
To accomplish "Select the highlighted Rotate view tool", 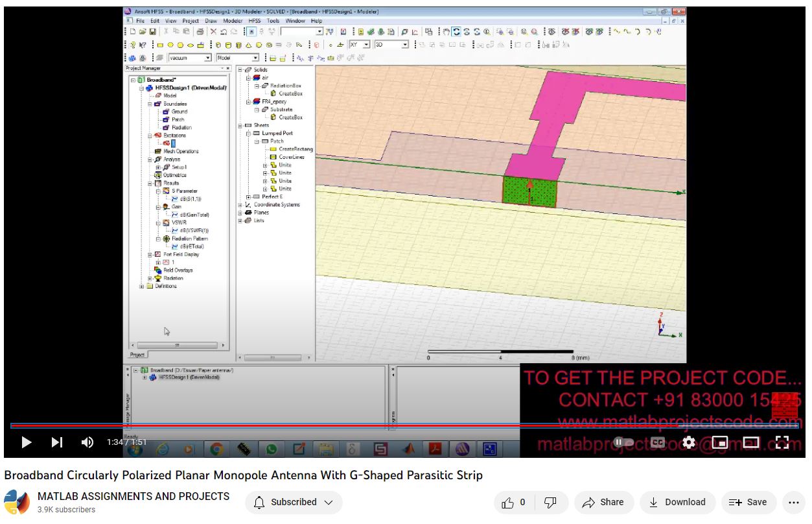I will (456, 32).
